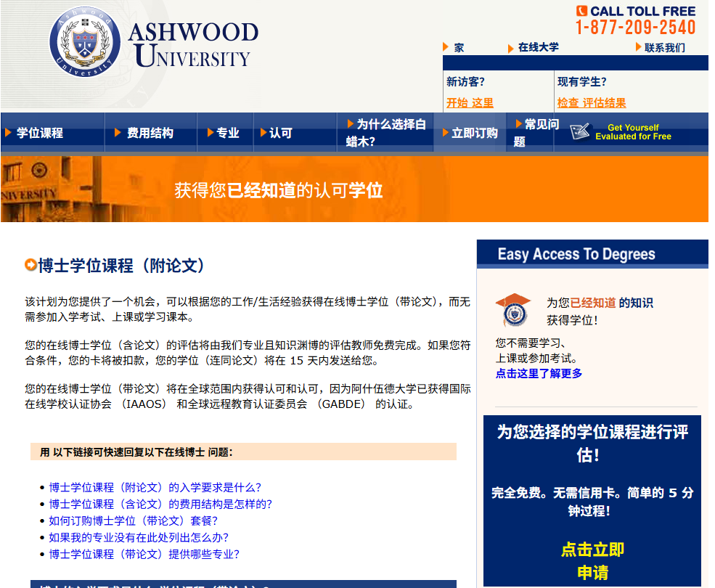This screenshot has height=588, width=715.
Task: Click the orange arrow next to 家
Action: click(x=446, y=47)
